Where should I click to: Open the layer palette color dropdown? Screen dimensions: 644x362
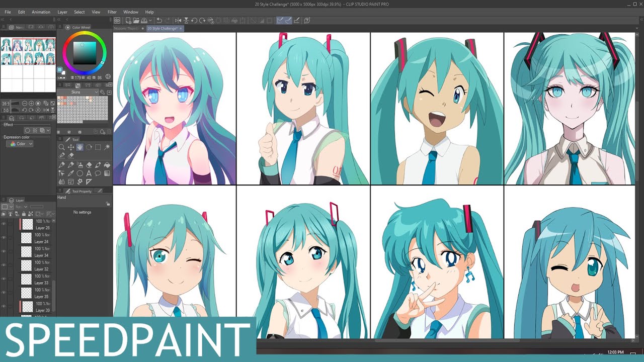[7, 207]
